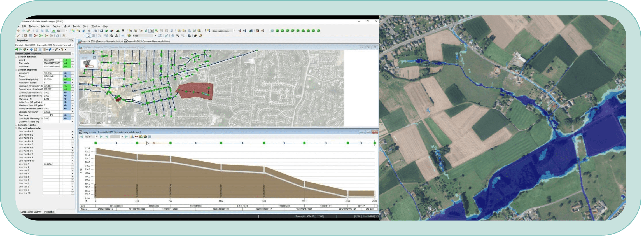Click the green checkmark validate icon
Screen dimensions: 644x238
point(18,36)
